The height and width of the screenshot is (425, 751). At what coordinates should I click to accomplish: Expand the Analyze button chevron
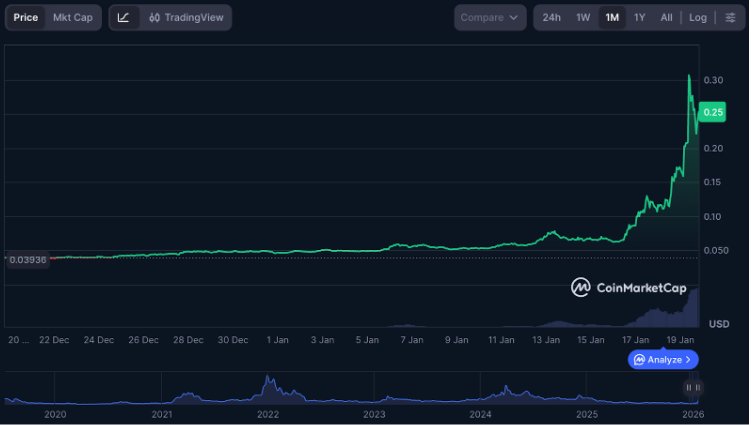click(688, 359)
